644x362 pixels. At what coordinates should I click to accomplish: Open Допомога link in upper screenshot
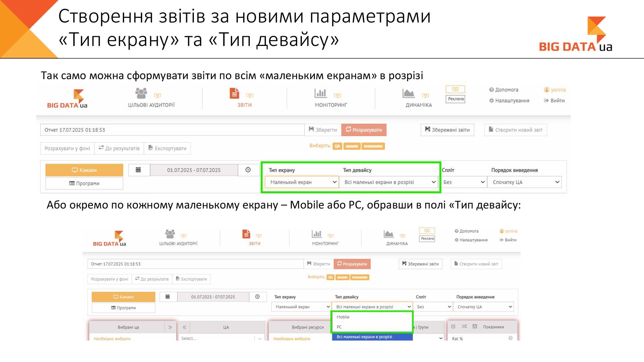pos(503,90)
